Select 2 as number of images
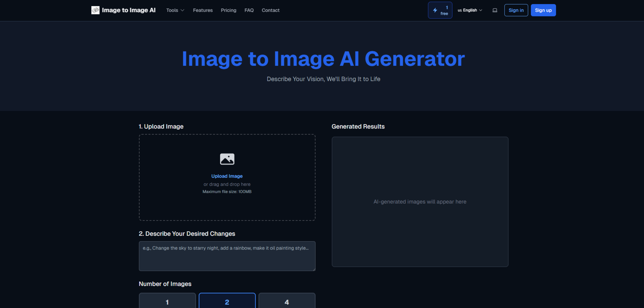This screenshot has height=308, width=644. click(x=227, y=302)
